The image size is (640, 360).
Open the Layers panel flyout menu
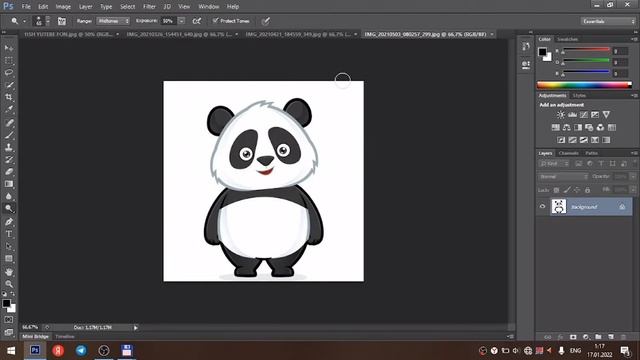tap(634, 153)
